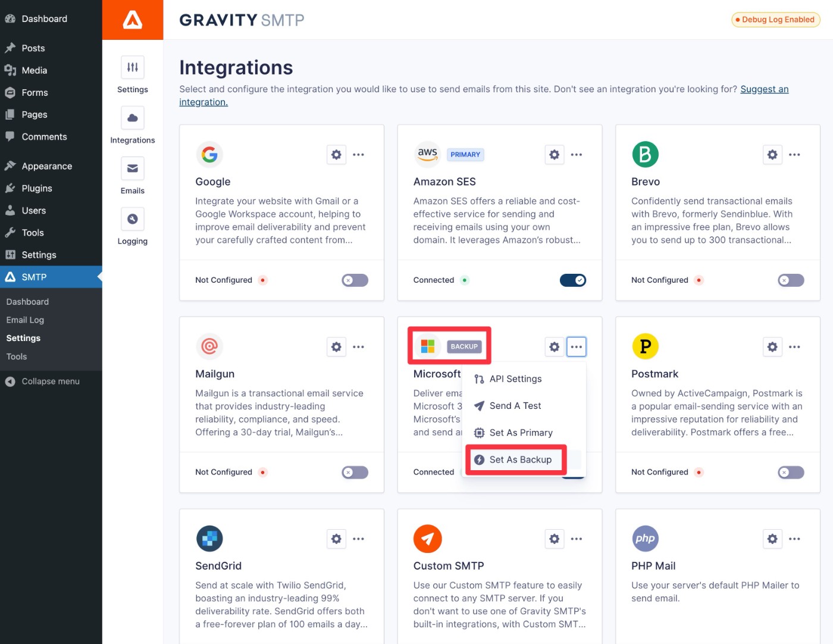The height and width of the screenshot is (644, 833).
Task: Click the Debug Log Enabled badge
Action: [776, 20]
